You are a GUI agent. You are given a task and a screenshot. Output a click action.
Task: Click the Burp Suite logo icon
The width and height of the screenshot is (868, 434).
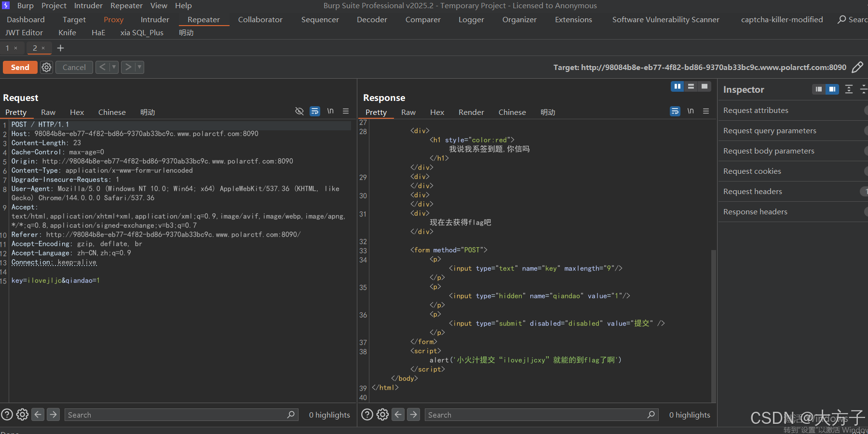tap(6, 6)
